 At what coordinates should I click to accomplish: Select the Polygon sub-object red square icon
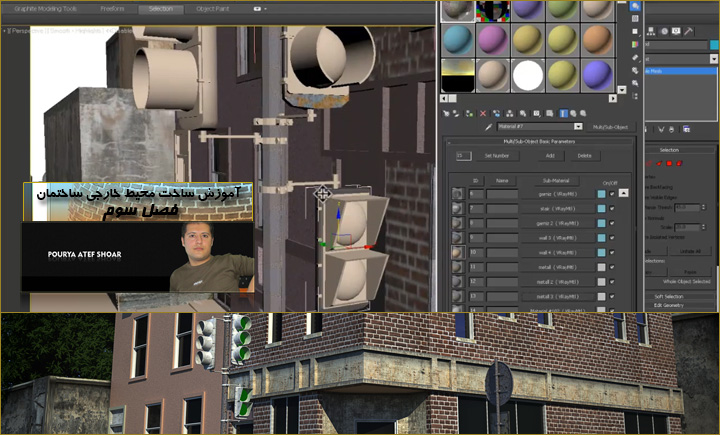[x=671, y=163]
